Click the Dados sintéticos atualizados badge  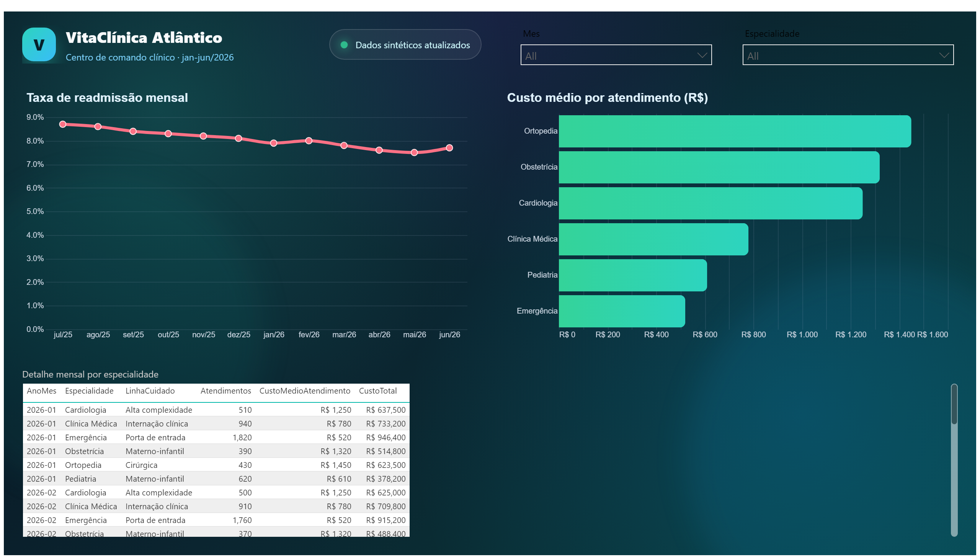(405, 44)
